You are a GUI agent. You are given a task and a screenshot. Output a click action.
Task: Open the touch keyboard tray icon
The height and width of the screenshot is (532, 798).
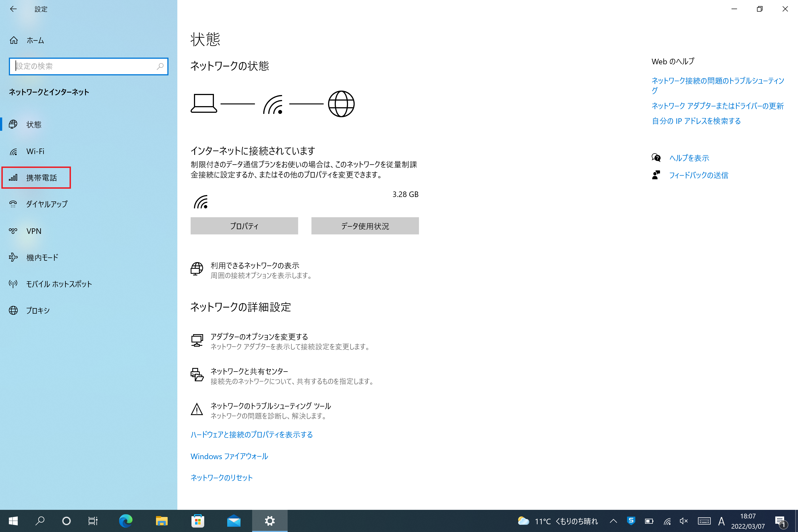click(704, 521)
